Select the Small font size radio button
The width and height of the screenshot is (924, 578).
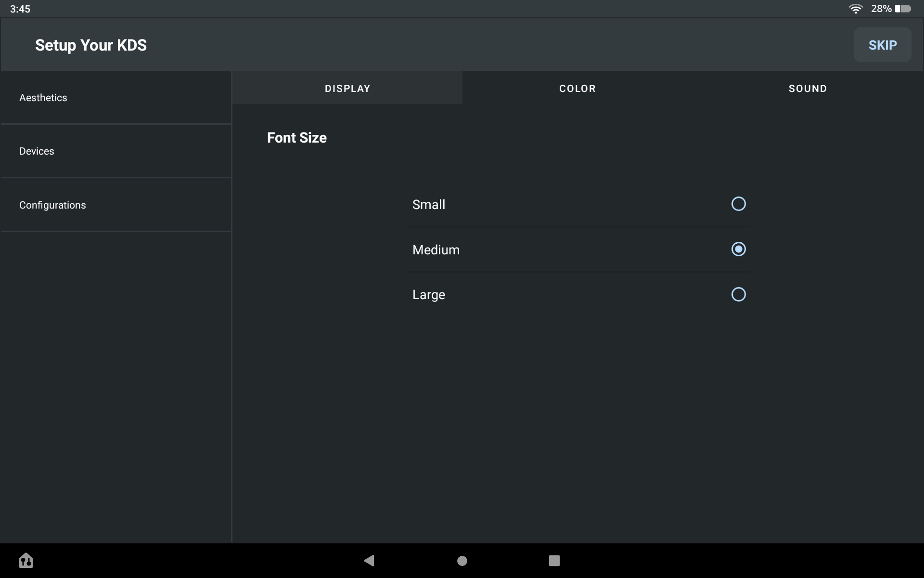coord(738,204)
